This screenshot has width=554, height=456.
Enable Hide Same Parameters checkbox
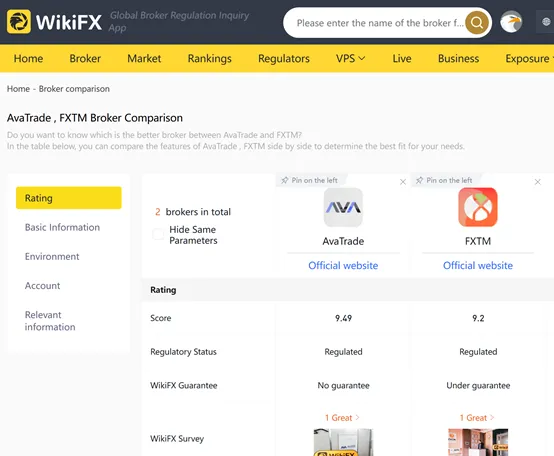(x=158, y=234)
